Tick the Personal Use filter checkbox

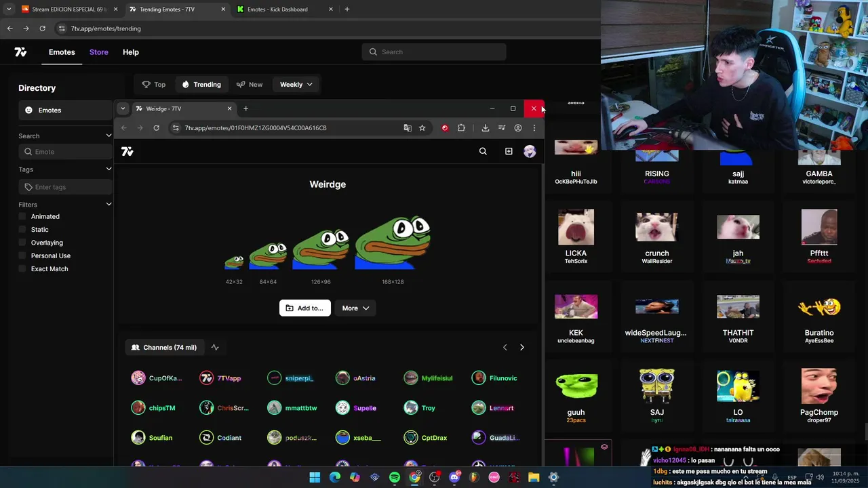(22, 256)
